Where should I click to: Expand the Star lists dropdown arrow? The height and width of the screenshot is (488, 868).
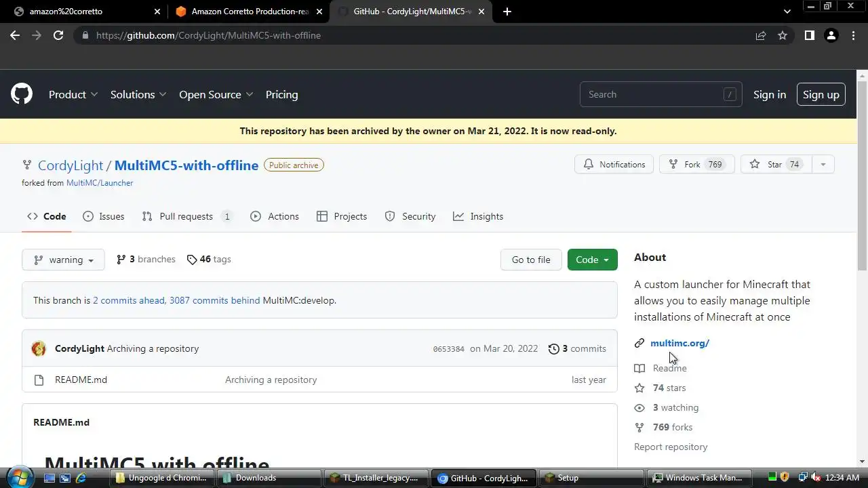tap(823, 164)
